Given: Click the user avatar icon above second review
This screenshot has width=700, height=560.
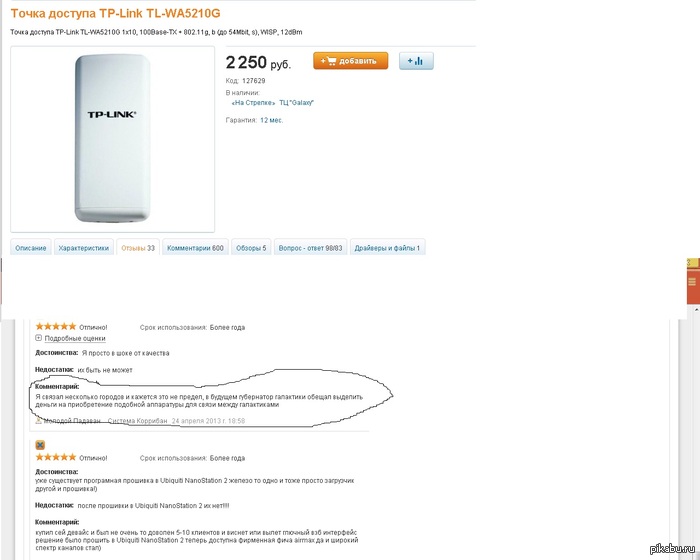Looking at the screenshot, I should point(40,444).
